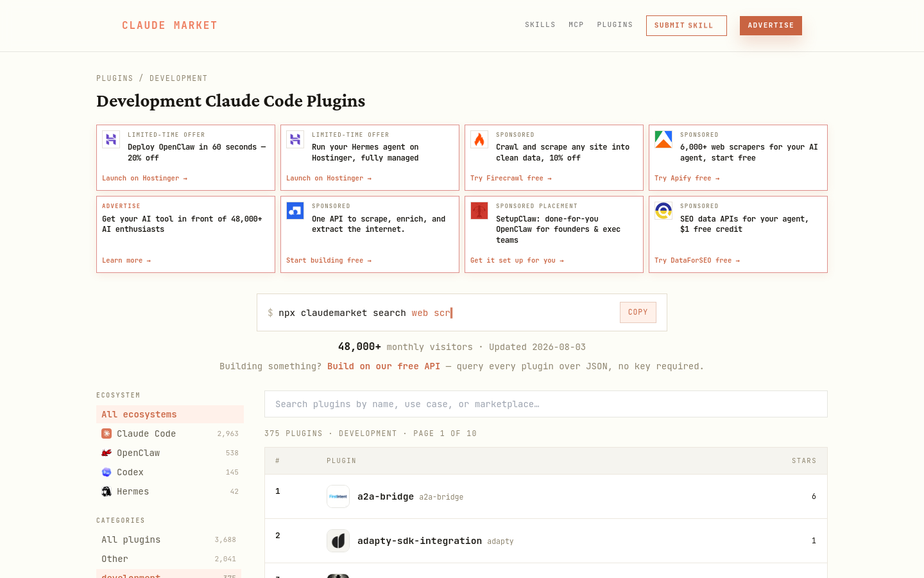Select All ecosystems filter
Image resolution: width=924 pixels, height=578 pixels.
pyautogui.click(x=170, y=414)
